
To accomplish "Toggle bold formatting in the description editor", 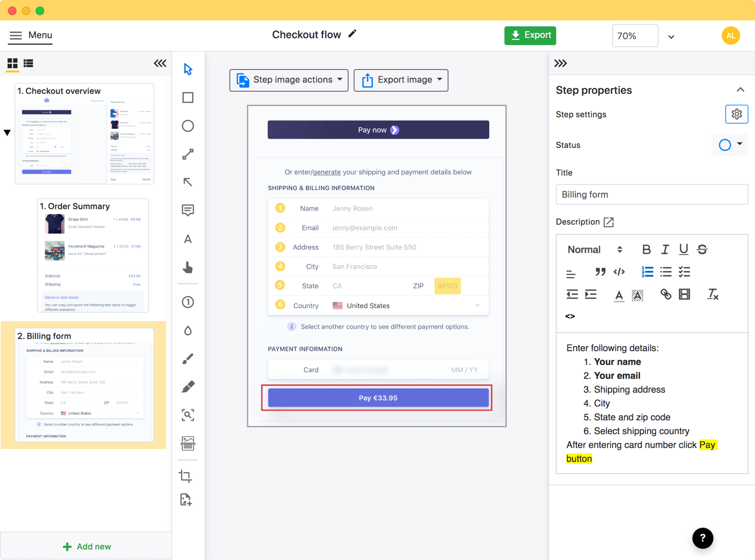I will pyautogui.click(x=647, y=249).
